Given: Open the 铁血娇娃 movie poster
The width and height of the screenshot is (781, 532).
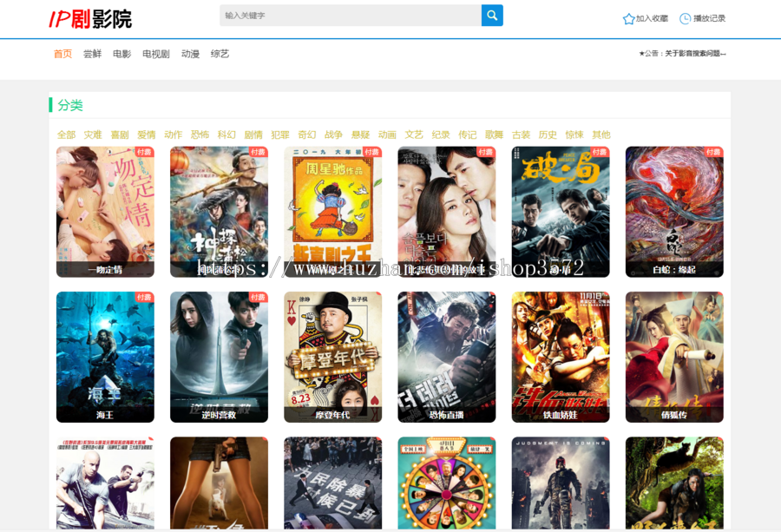Looking at the screenshot, I should point(561,358).
